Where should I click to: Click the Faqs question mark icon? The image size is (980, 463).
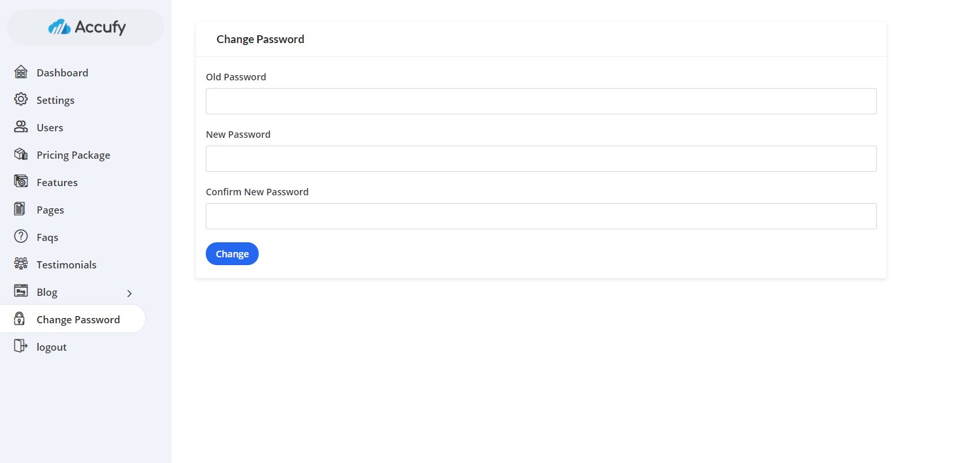tap(21, 236)
